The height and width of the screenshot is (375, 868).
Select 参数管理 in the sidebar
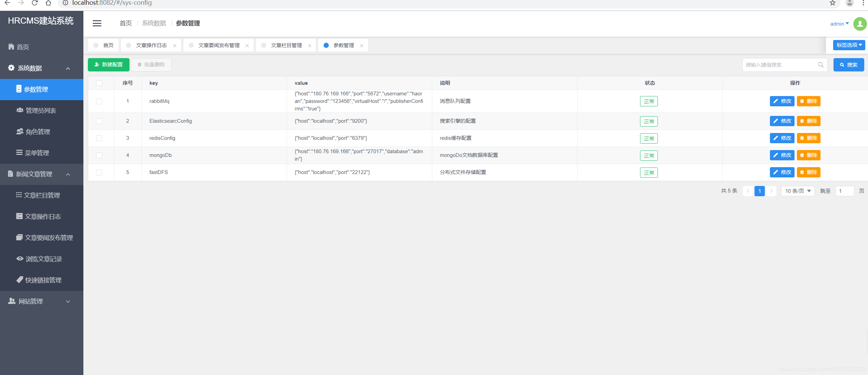tap(42, 89)
